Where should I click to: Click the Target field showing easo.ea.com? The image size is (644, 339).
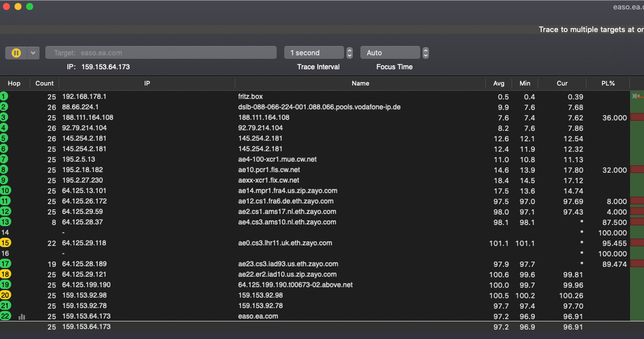click(x=161, y=53)
